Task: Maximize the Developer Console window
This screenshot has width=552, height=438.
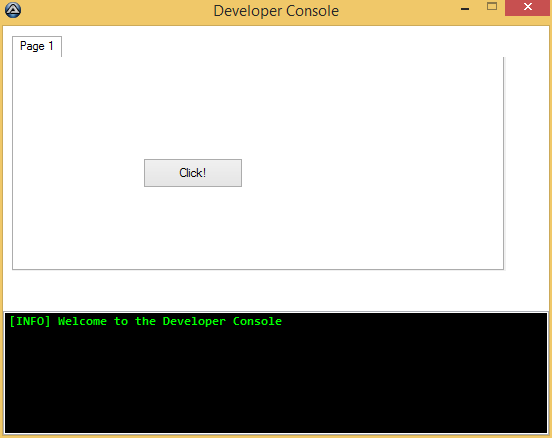Action: pos(492,6)
